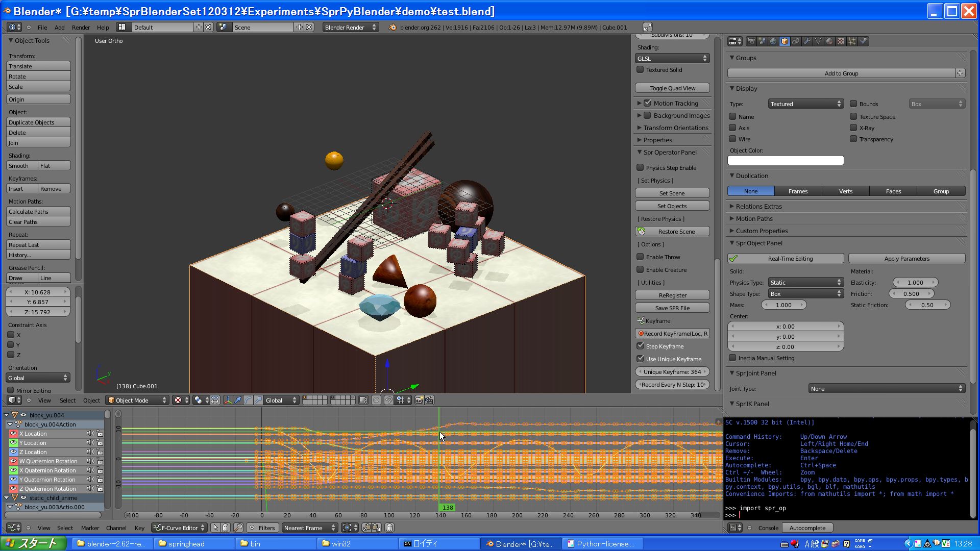The width and height of the screenshot is (980, 551).
Task: Toggle Use Unique Keyframe option
Action: point(640,359)
